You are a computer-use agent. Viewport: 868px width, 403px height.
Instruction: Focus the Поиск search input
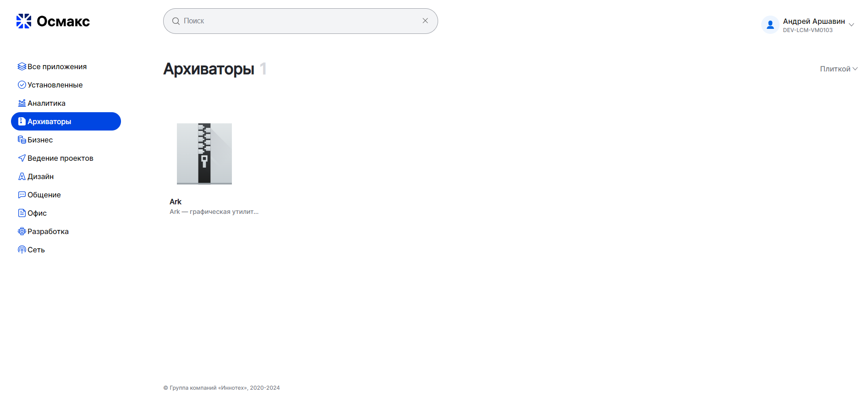[298, 21]
